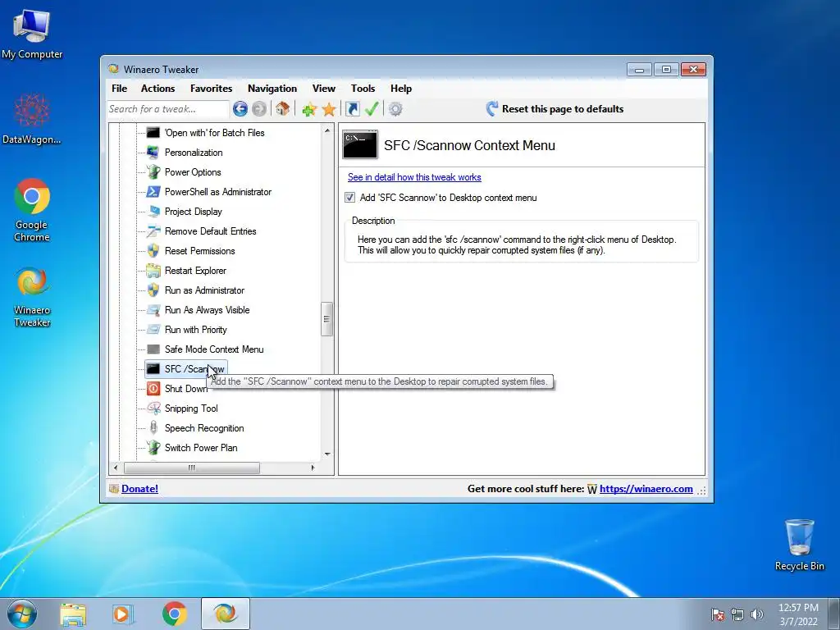Image resolution: width=840 pixels, height=630 pixels.
Task: Click the Action Center flag tray icon
Action: click(x=717, y=614)
